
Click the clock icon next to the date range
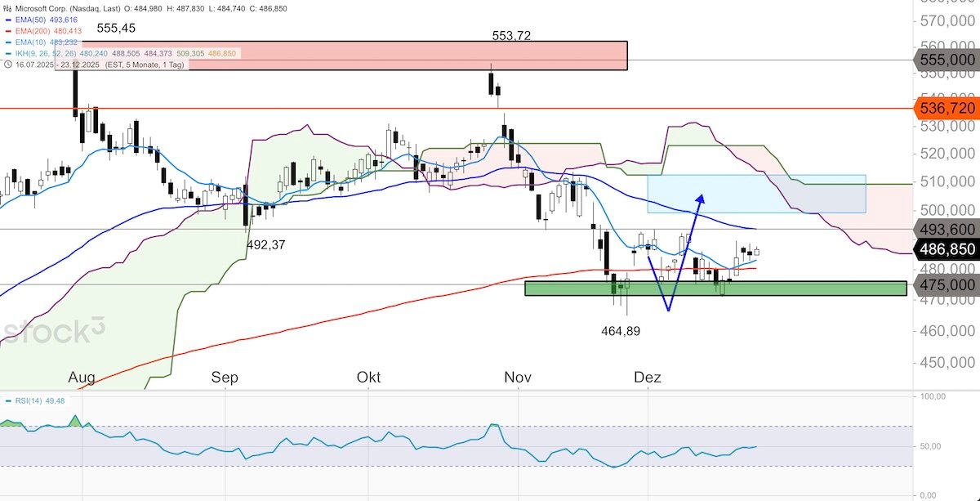(x=8, y=62)
